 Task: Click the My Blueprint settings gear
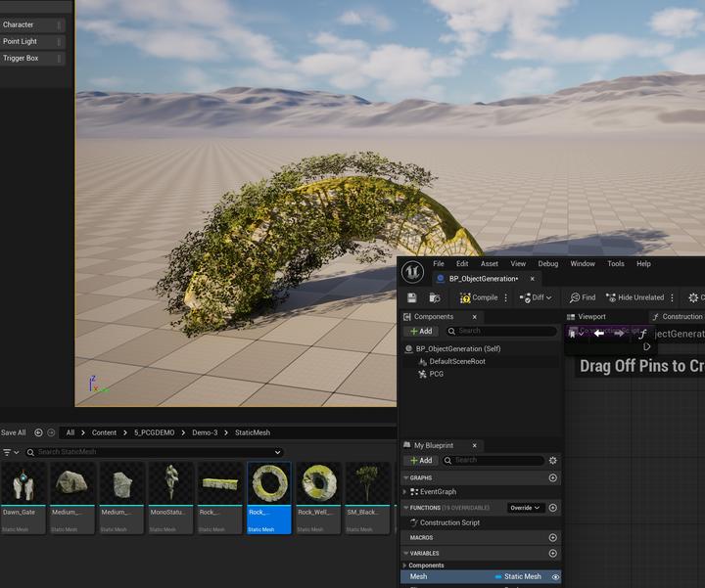pyautogui.click(x=553, y=460)
